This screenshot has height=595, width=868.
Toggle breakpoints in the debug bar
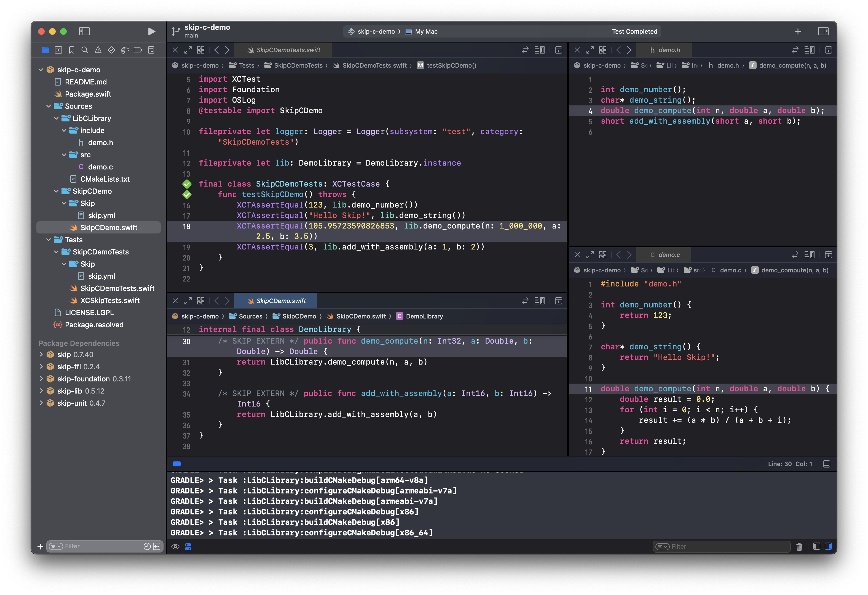point(177,464)
